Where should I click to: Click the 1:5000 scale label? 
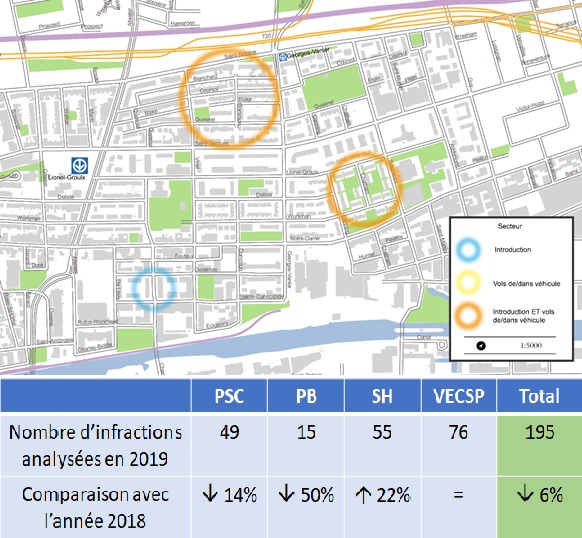pos(531,345)
